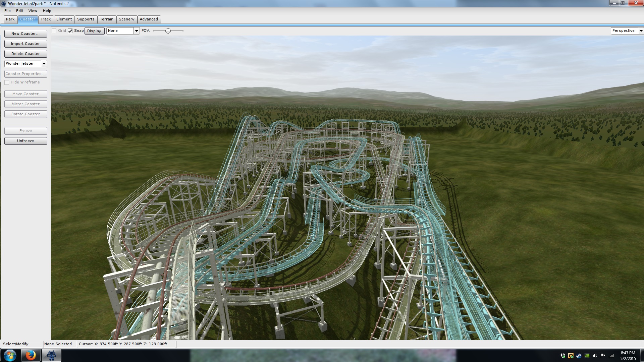Open the Edit menu
The image size is (644, 362).
coord(19,11)
